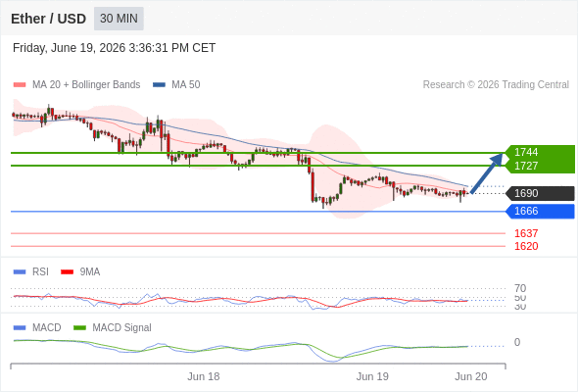Select the 1637 support level label
Screen dimensions: 578x392
coord(526,233)
